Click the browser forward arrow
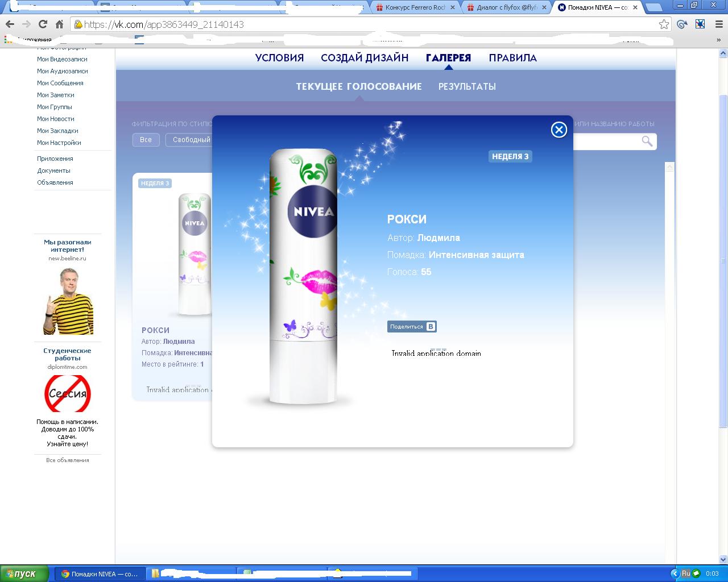This screenshot has width=728, height=582. [x=26, y=24]
